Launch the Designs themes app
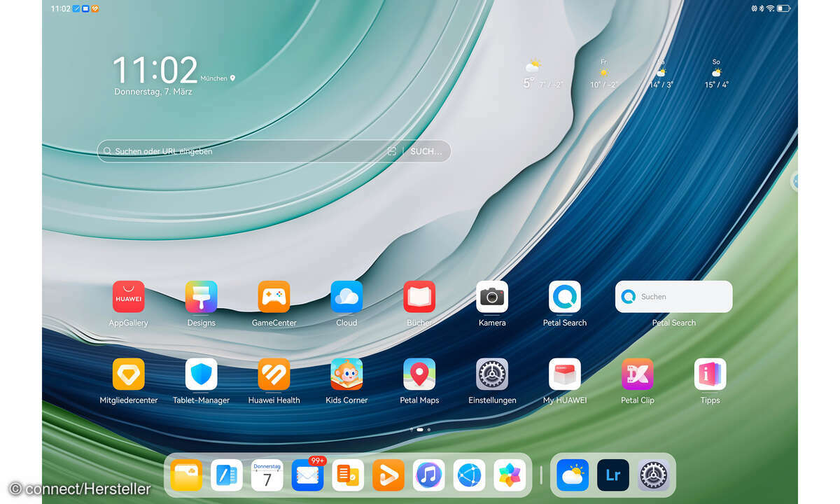This screenshot has width=840, height=504. pyautogui.click(x=201, y=297)
